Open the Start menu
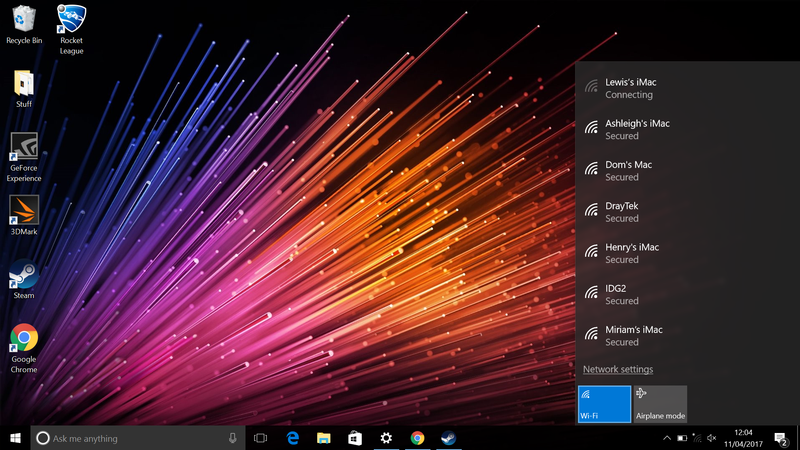The width and height of the screenshot is (800, 450). 15,438
